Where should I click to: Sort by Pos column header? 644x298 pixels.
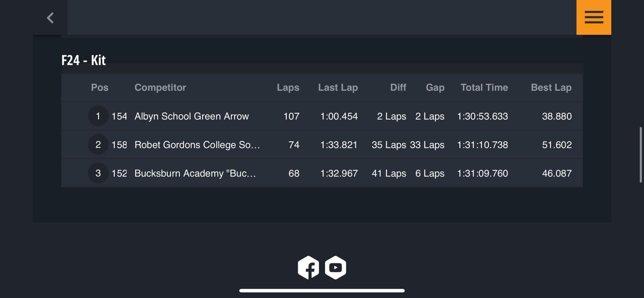[x=99, y=87]
